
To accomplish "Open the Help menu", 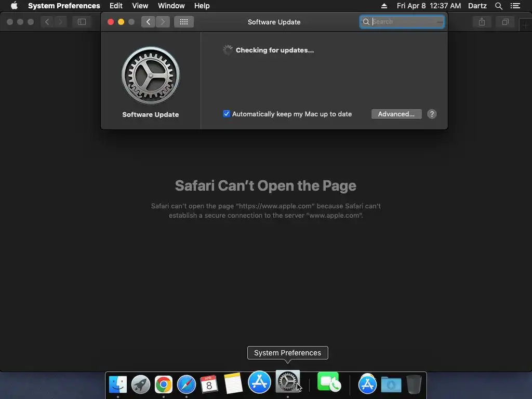I will click(x=202, y=6).
